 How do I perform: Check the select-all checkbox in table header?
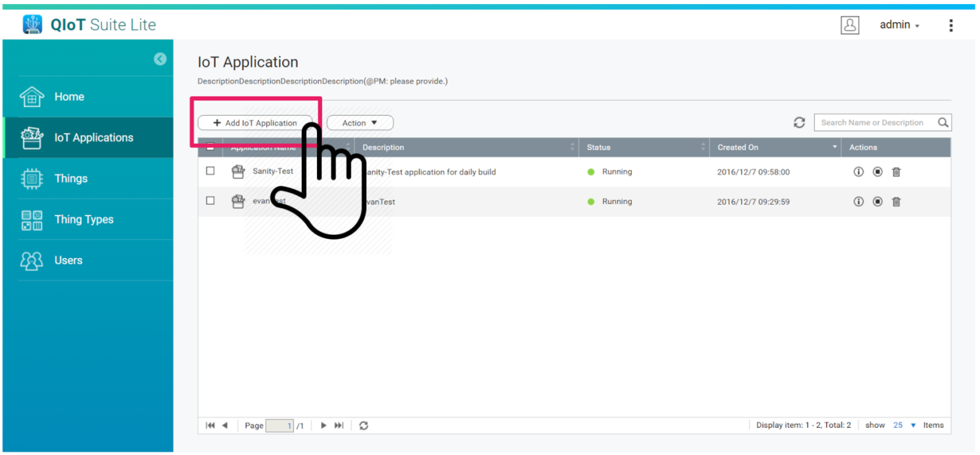click(x=210, y=147)
